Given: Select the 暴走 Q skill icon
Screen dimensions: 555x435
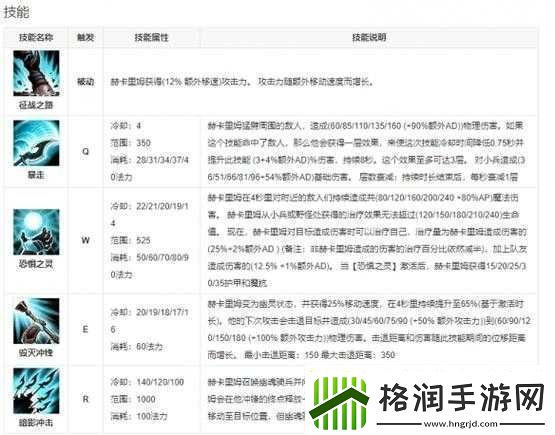Looking at the screenshot, I should tap(36, 143).
